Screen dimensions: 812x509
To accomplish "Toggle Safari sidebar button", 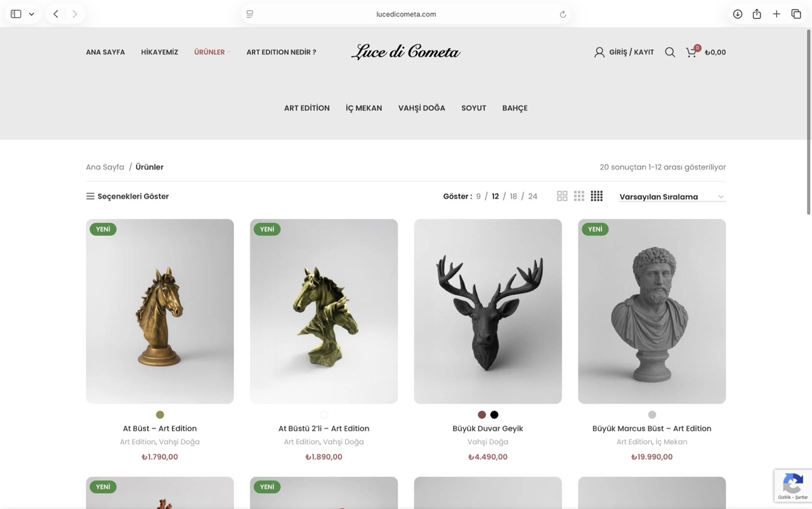I will (16, 14).
